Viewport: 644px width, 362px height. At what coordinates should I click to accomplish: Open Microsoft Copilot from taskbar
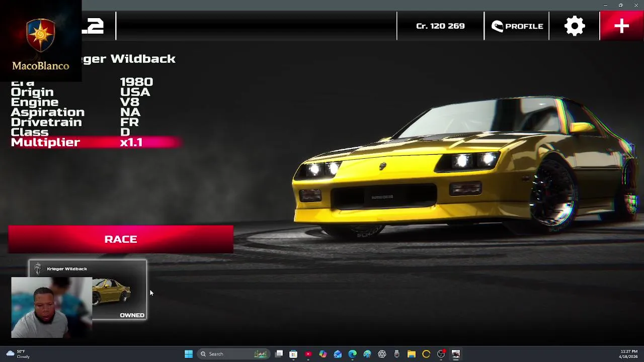click(323, 354)
